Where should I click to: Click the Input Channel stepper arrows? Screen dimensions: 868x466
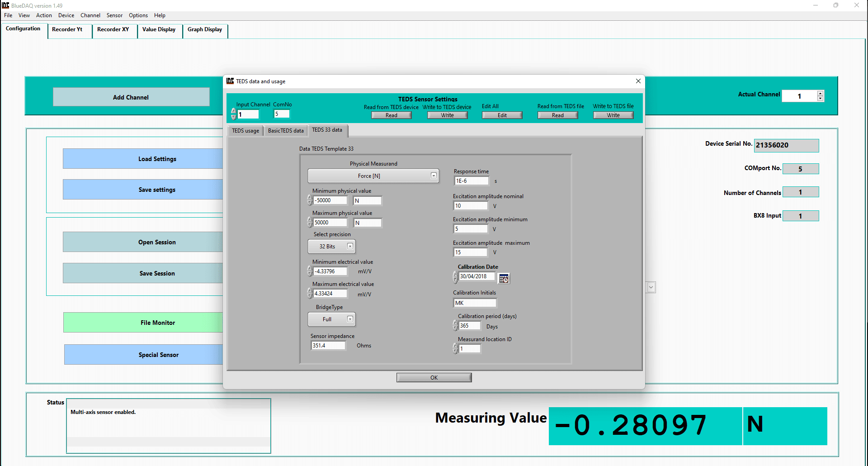[x=233, y=114]
